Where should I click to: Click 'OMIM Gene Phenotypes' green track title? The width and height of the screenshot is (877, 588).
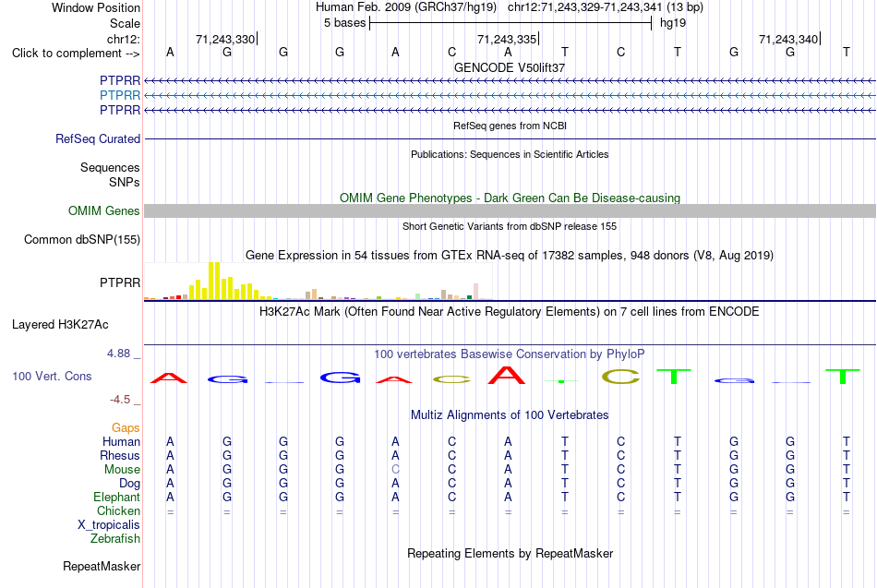tap(510, 198)
